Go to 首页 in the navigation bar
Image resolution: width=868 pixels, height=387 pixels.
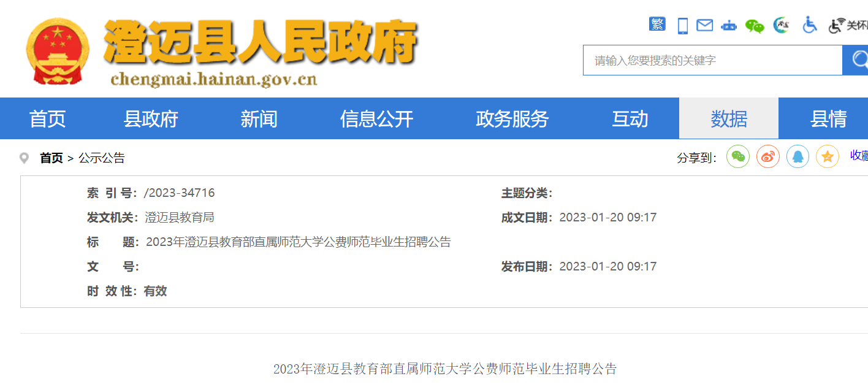47,118
